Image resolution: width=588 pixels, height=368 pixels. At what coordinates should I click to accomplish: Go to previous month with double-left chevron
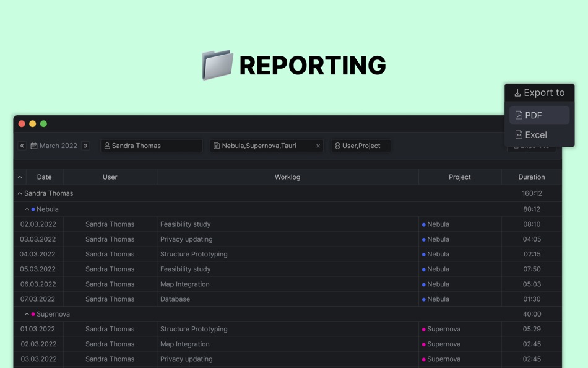pos(22,146)
